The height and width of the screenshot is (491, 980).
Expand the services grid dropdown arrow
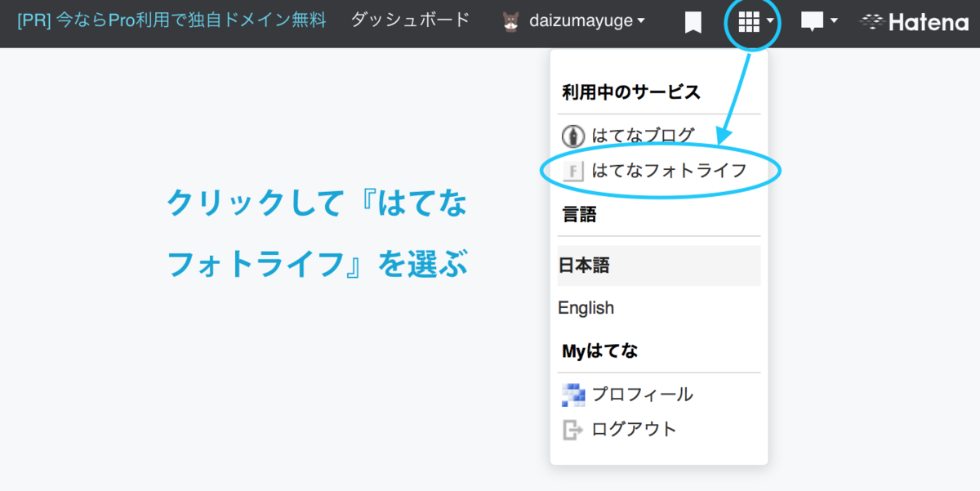[770, 21]
